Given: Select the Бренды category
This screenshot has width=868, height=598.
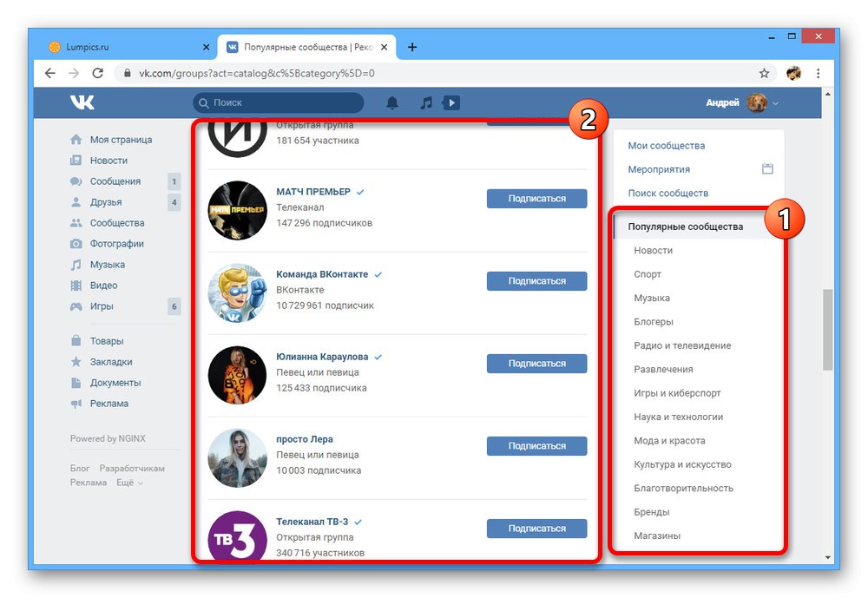Looking at the screenshot, I should pos(652,512).
